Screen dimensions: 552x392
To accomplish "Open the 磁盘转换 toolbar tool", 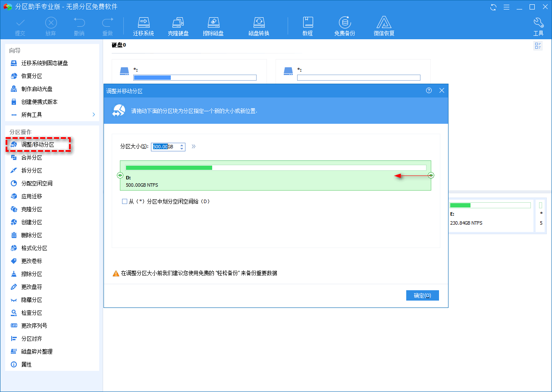I will coord(259,26).
